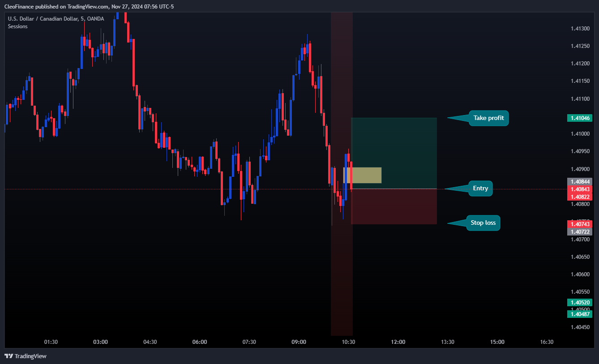Click the 1.41150 price axis label
Screen dimensions: 599x364
pos(580,81)
